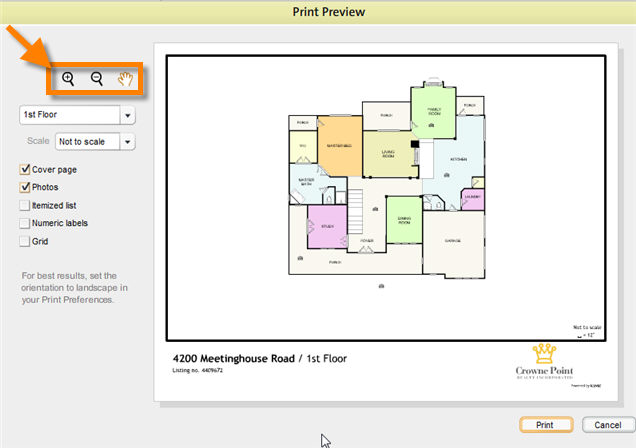Screen dimensions: 636x448
Task: Click the purple Study room
Action: click(326, 226)
